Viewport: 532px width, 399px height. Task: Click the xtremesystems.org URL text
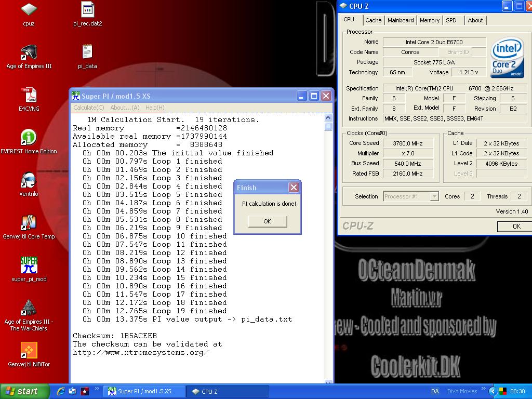140,353
